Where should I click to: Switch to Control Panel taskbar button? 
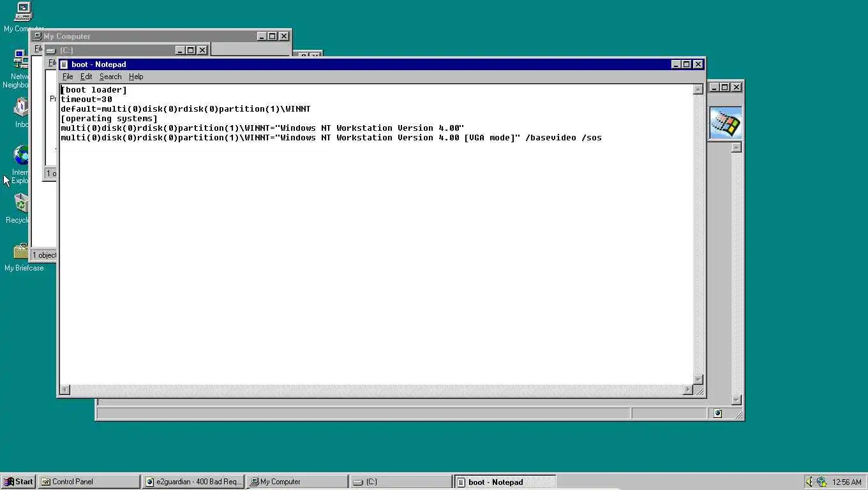[x=89, y=482]
